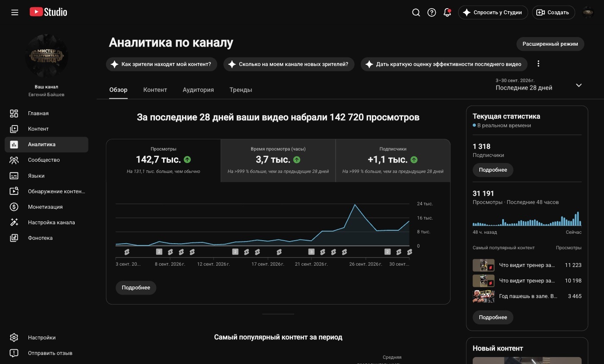The width and height of the screenshot is (604, 364).
Task: Click the YouTube Studio logo
Action: (x=48, y=12)
